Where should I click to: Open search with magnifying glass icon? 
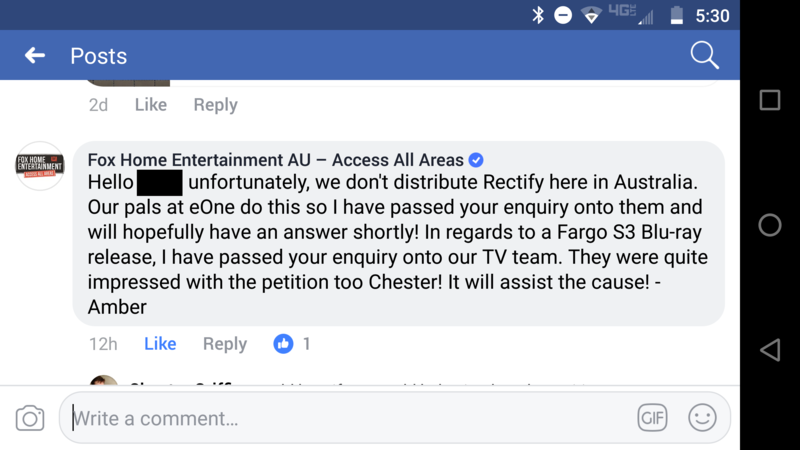(x=704, y=56)
